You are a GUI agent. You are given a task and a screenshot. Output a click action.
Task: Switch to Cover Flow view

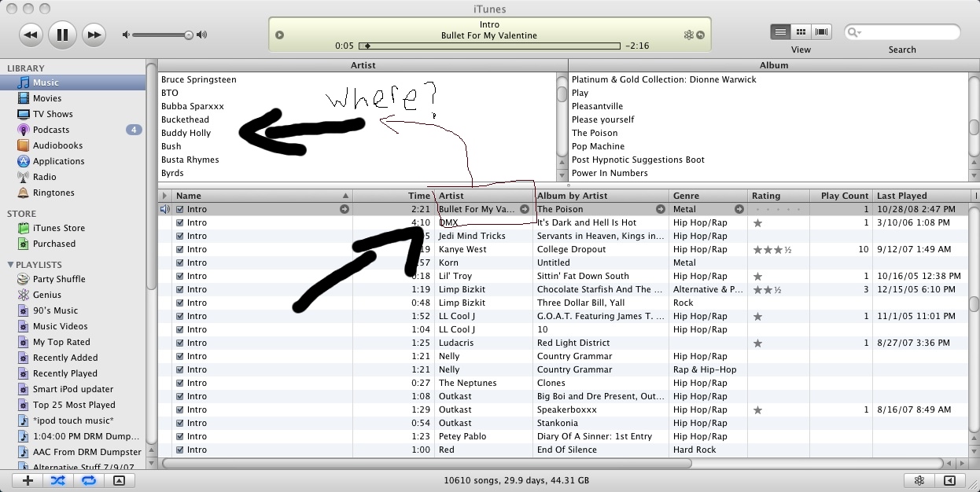point(822,32)
